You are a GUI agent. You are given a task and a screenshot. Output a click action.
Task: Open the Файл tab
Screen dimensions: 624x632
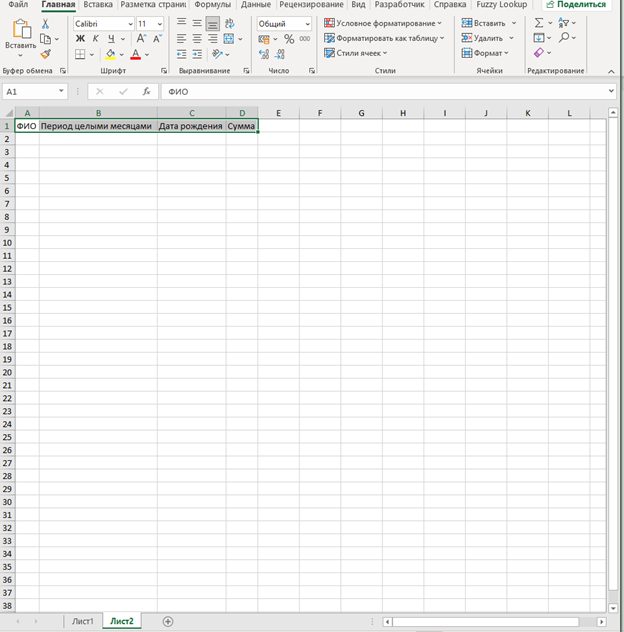(18, 4)
